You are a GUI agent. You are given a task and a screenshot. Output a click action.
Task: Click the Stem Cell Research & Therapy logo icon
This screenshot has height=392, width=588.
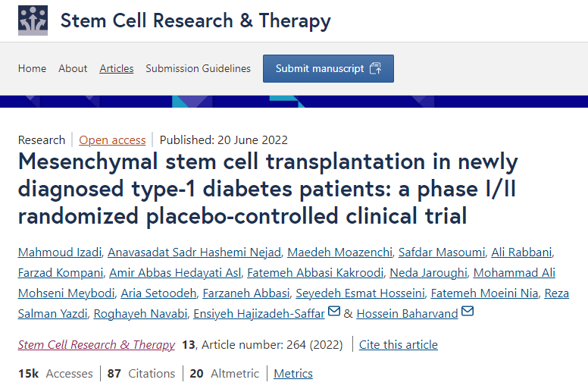pyautogui.click(x=32, y=20)
